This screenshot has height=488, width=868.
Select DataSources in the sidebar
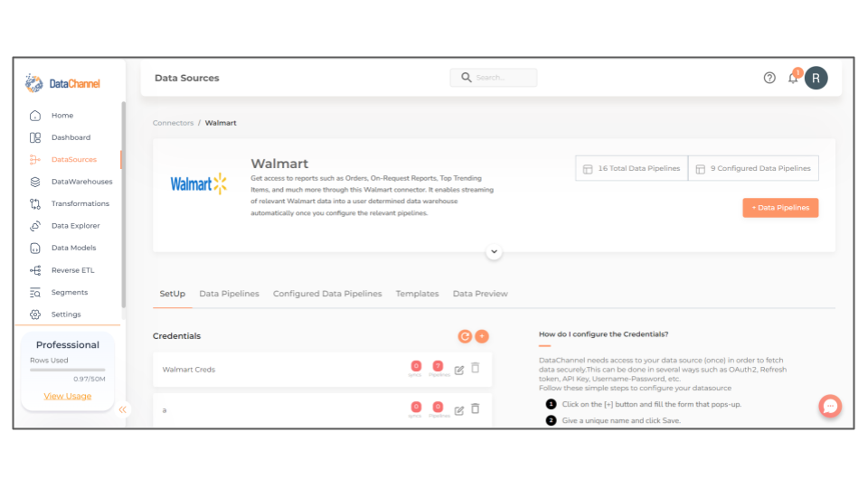73,159
